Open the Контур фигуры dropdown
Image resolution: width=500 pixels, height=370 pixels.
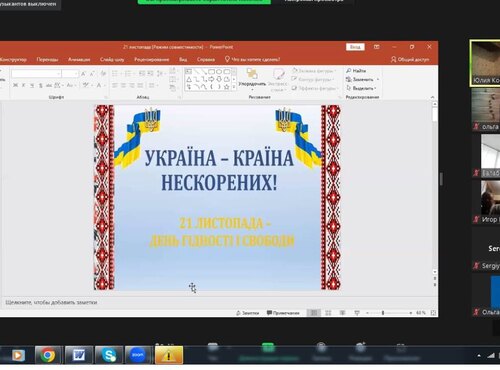click(x=313, y=79)
